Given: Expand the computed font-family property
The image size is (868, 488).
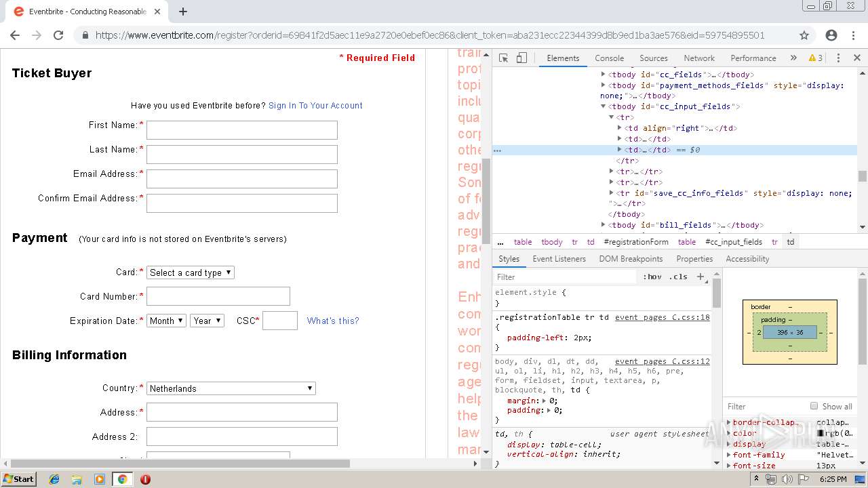Looking at the screenshot, I should [729, 455].
